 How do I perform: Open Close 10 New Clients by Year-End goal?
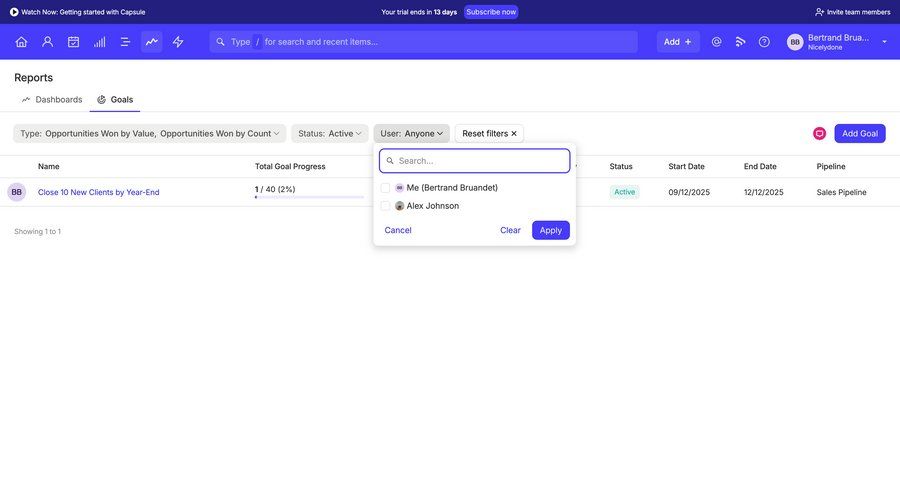click(x=98, y=192)
